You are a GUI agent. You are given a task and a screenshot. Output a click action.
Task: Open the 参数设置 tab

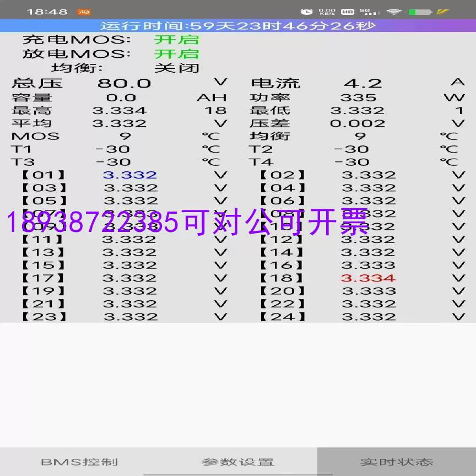(237, 462)
